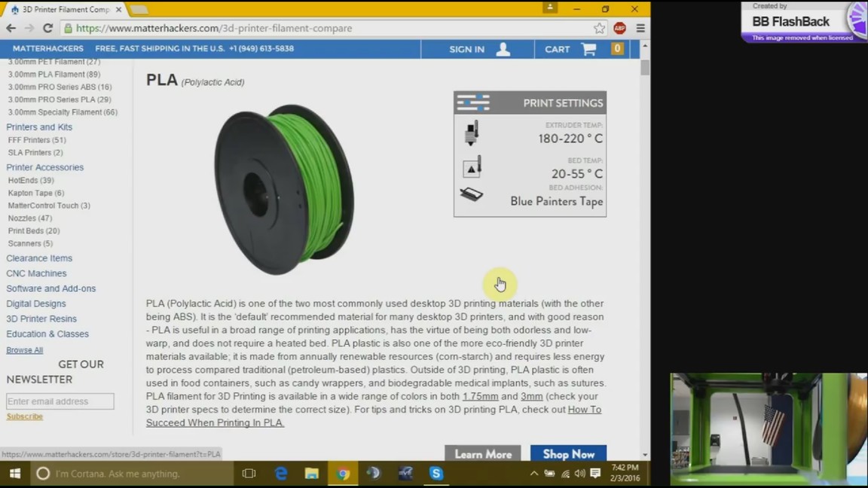Open Windows Task View

point(249,474)
